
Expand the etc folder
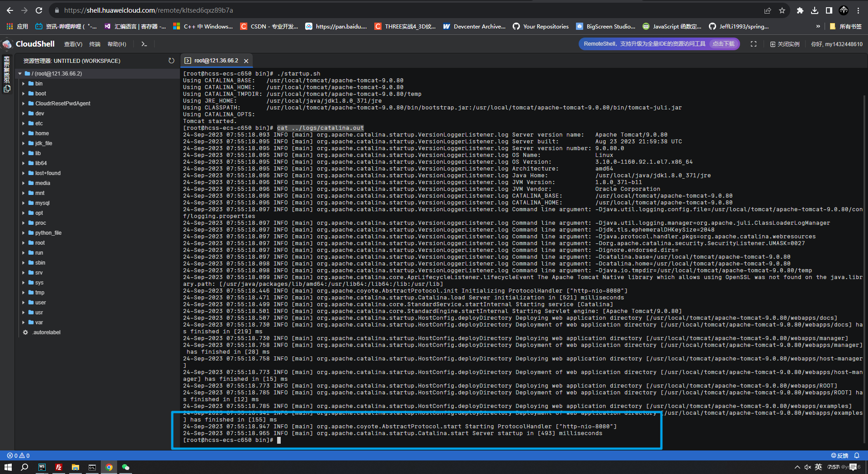tap(39, 123)
